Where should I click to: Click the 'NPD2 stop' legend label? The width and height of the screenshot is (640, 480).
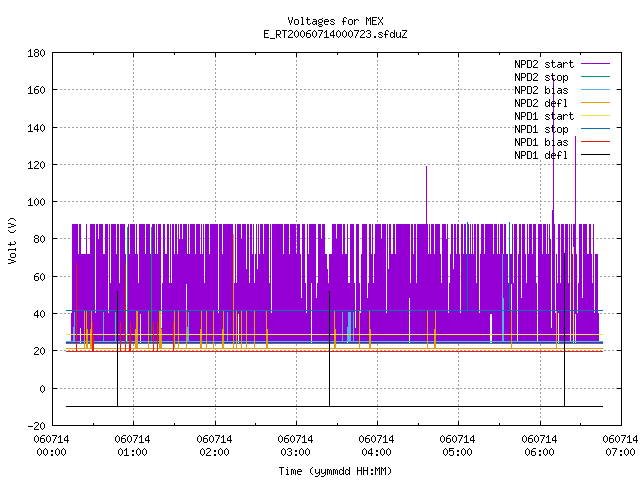[x=541, y=77]
